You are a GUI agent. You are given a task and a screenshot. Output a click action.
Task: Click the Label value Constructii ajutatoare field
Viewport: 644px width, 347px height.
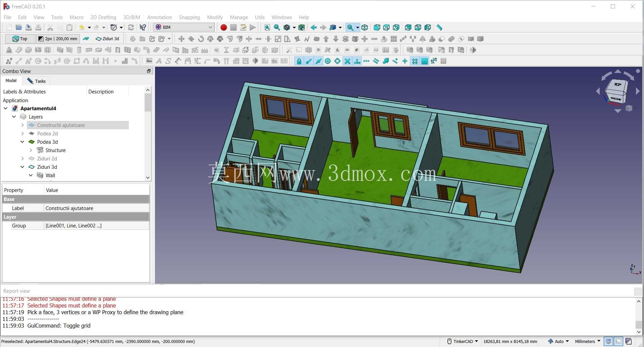tap(97, 208)
